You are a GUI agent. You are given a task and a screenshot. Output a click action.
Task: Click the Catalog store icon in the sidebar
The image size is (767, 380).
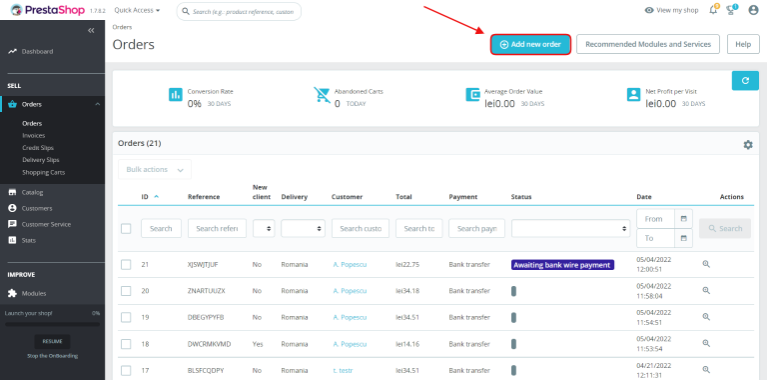pos(12,192)
